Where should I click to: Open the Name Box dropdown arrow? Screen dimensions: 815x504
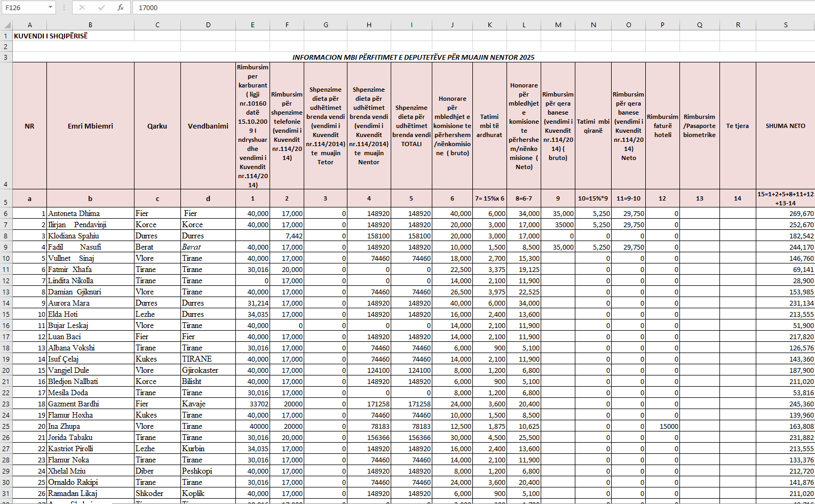coord(50,7)
